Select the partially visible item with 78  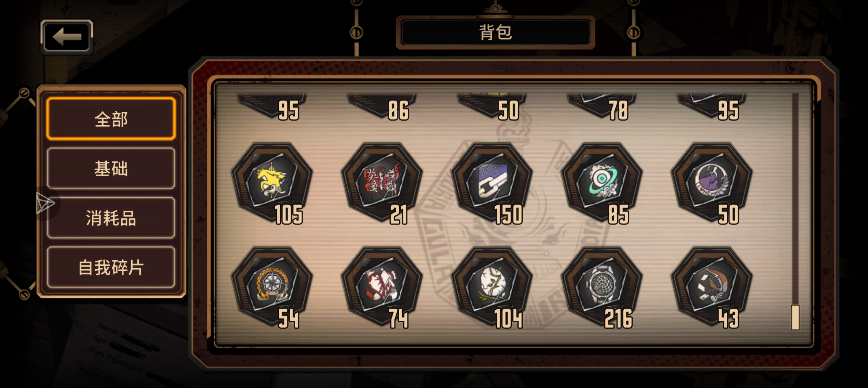tap(602, 106)
